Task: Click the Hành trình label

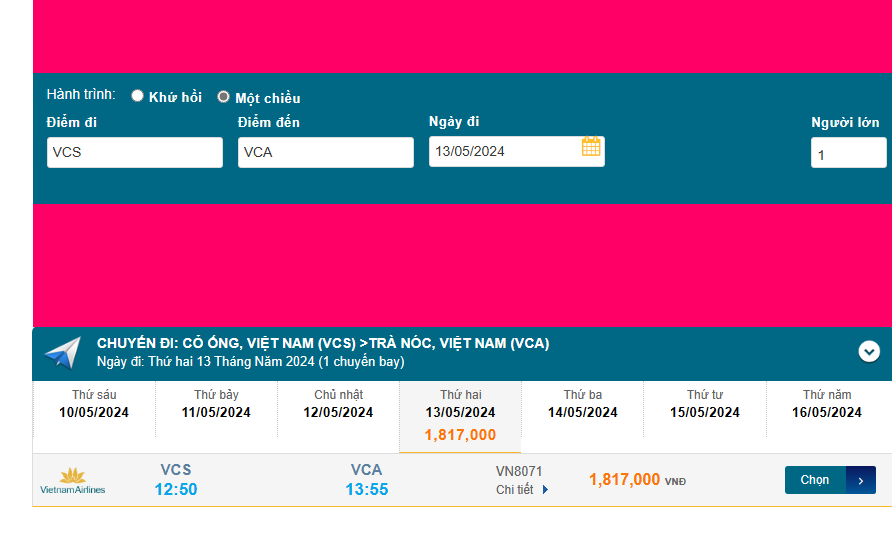Action: click(x=81, y=94)
